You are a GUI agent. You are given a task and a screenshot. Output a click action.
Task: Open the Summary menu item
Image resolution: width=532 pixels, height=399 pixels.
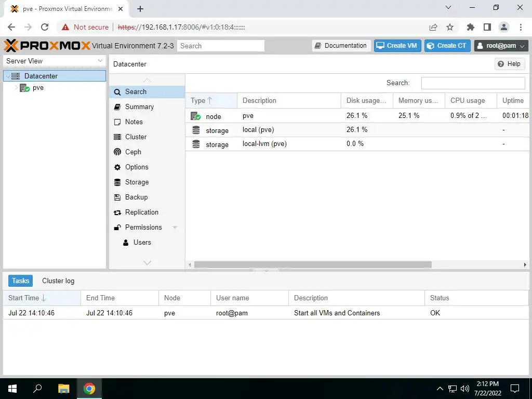click(147, 107)
